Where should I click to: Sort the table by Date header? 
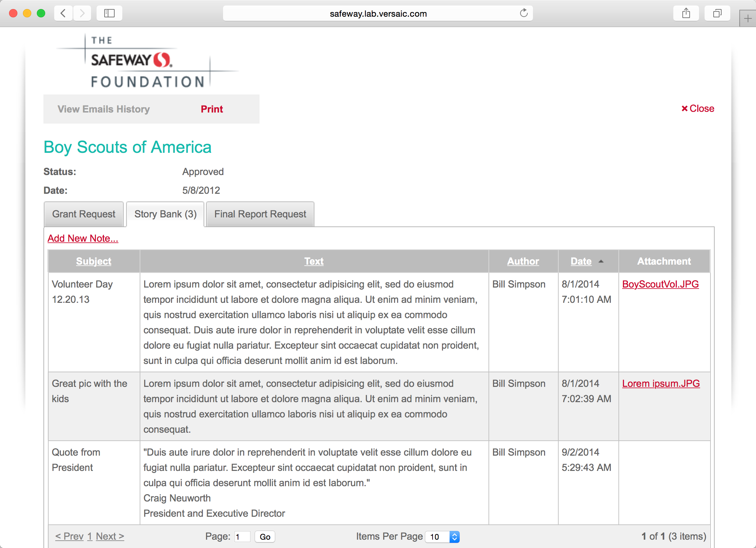(x=581, y=261)
